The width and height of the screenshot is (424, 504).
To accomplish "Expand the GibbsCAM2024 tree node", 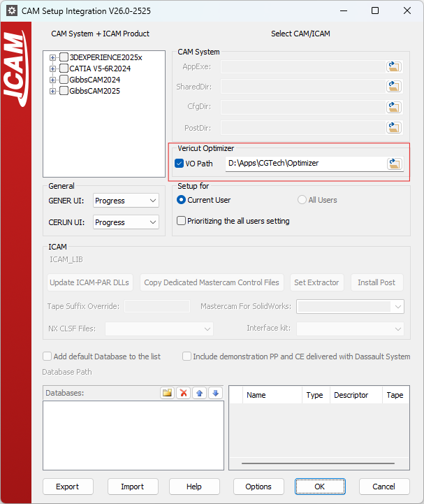I will coord(52,80).
